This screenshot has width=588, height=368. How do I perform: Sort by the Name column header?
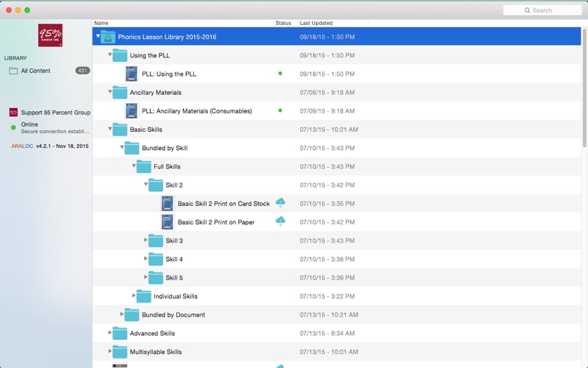tap(101, 23)
